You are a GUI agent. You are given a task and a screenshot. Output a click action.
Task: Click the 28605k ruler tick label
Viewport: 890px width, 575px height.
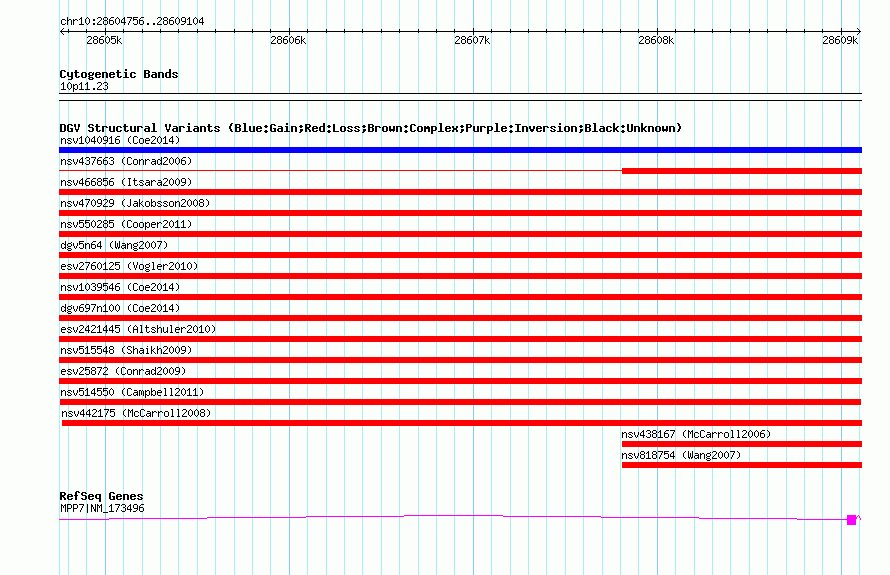coord(104,40)
